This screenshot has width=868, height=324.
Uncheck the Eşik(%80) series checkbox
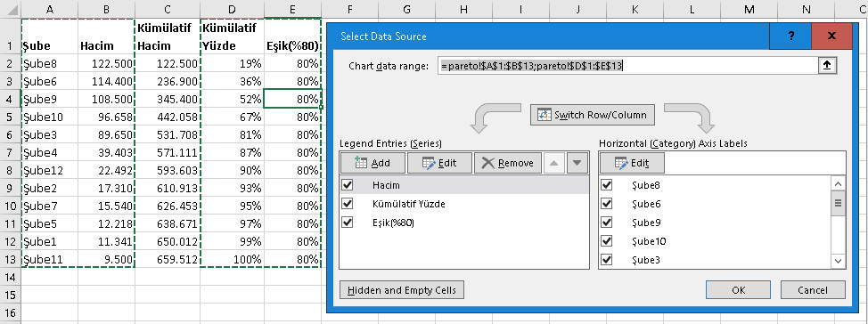pyautogui.click(x=348, y=223)
